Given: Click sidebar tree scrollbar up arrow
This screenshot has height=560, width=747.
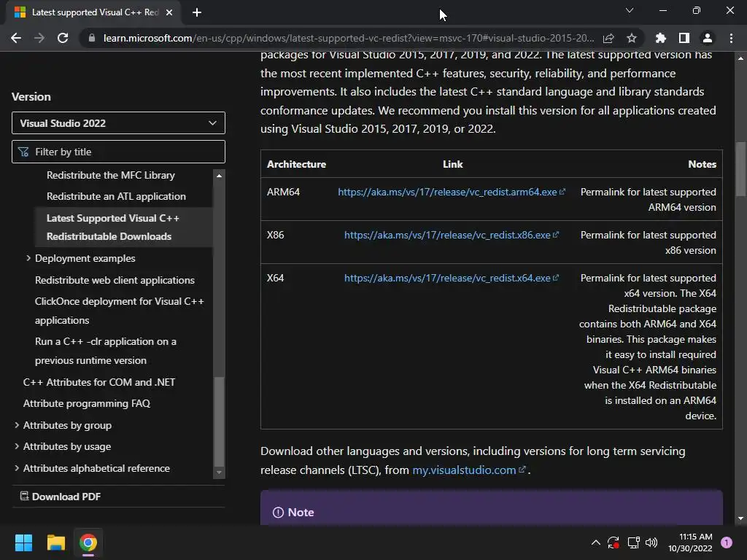Looking at the screenshot, I should tap(219, 176).
